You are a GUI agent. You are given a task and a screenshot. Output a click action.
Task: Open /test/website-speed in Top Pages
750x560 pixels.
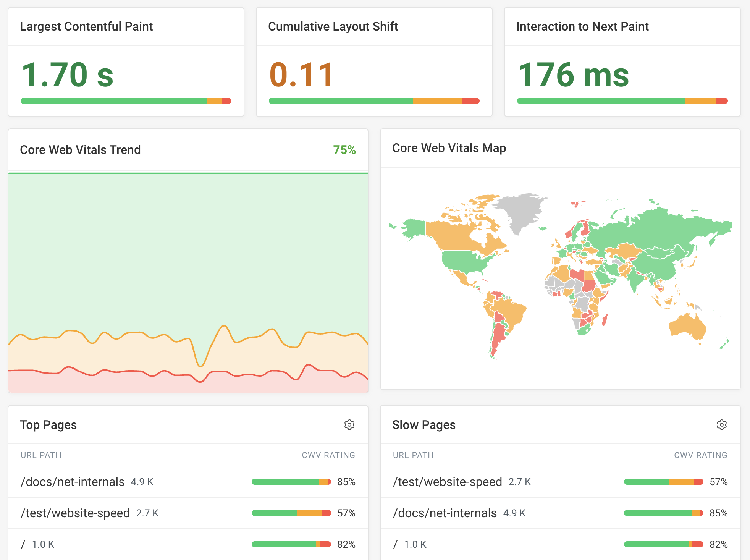[x=75, y=513]
